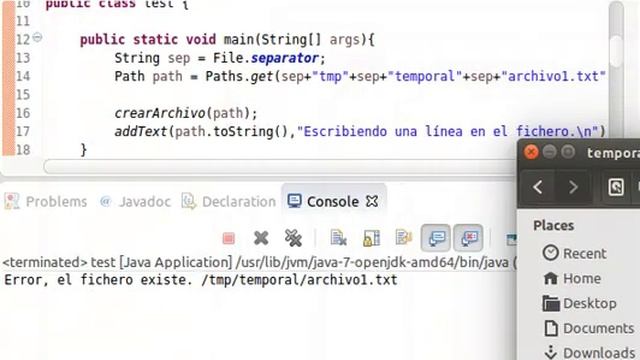Toggle show console on standard error

(x=468, y=238)
